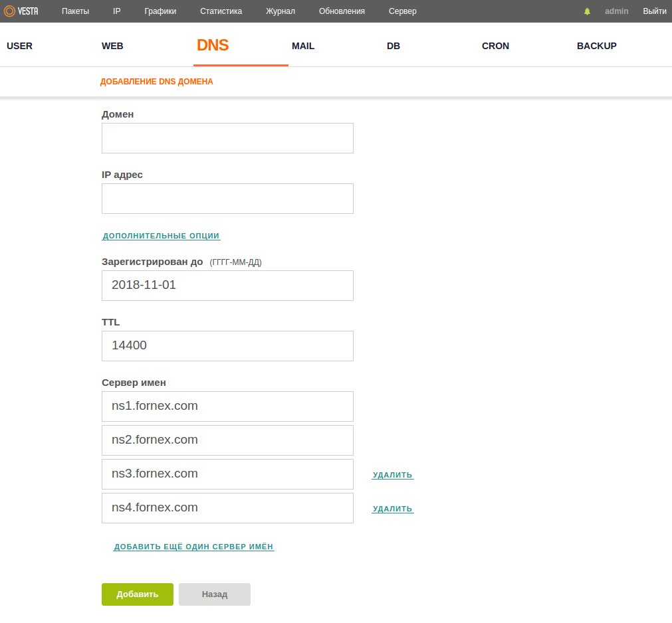The image size is (672, 623).
Task: Switch to the USER tab
Action: pyautogui.click(x=20, y=46)
